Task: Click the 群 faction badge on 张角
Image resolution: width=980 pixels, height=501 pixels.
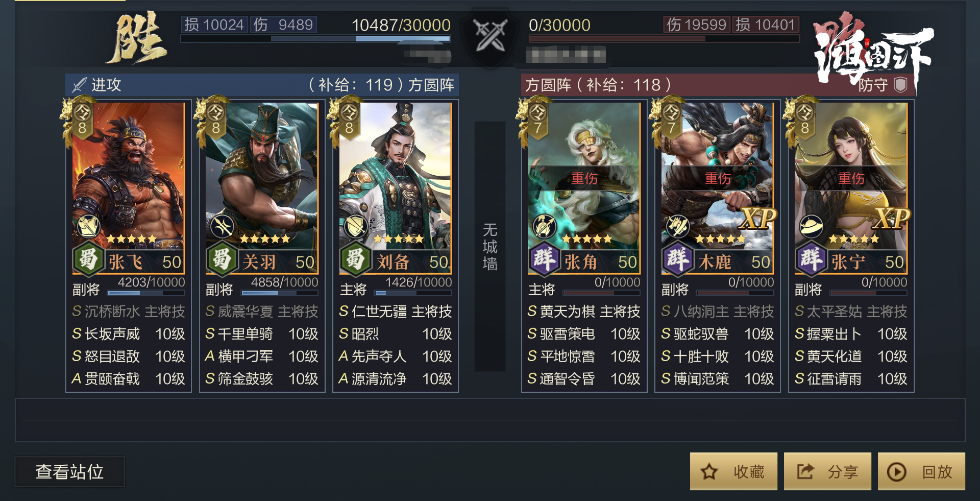Action: 544,259
